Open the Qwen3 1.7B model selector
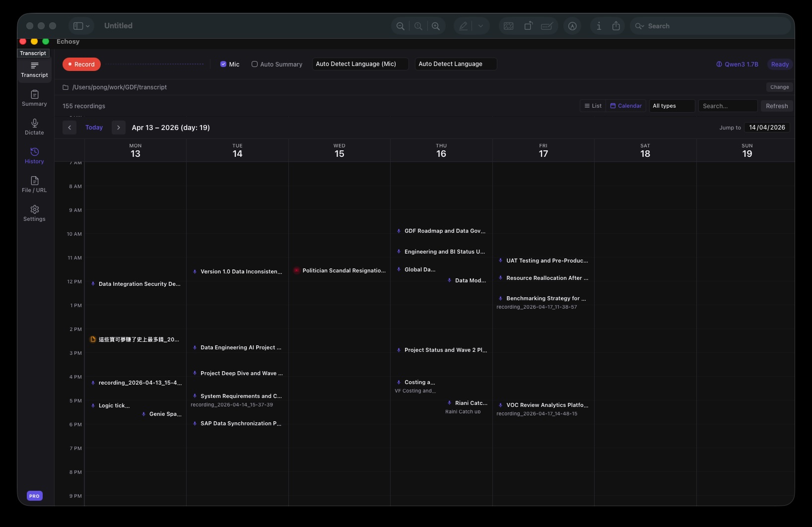 [x=737, y=64]
